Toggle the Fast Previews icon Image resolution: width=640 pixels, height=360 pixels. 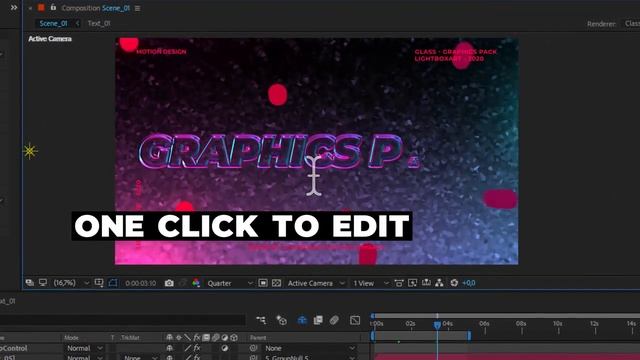point(412,283)
